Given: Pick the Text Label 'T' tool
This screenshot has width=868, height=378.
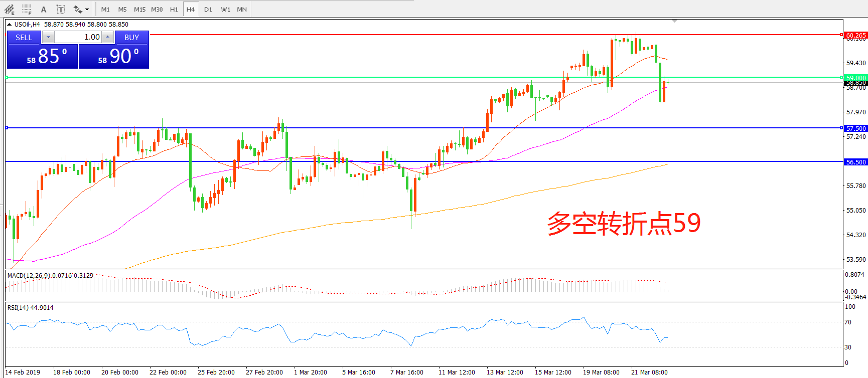Looking at the screenshot, I should coord(61,10).
